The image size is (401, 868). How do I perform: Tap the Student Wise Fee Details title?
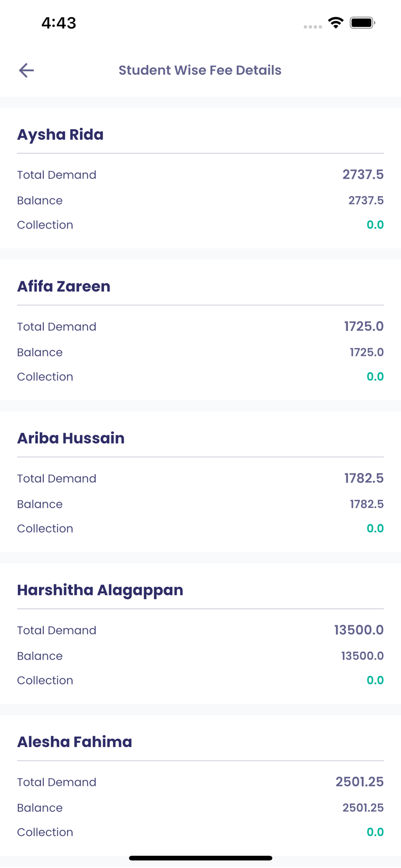(x=200, y=70)
